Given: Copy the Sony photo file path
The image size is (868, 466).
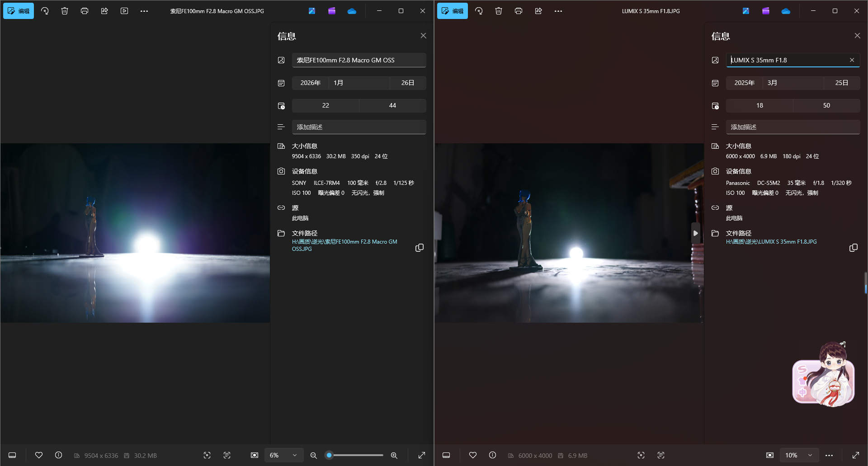Looking at the screenshot, I should coord(420,248).
